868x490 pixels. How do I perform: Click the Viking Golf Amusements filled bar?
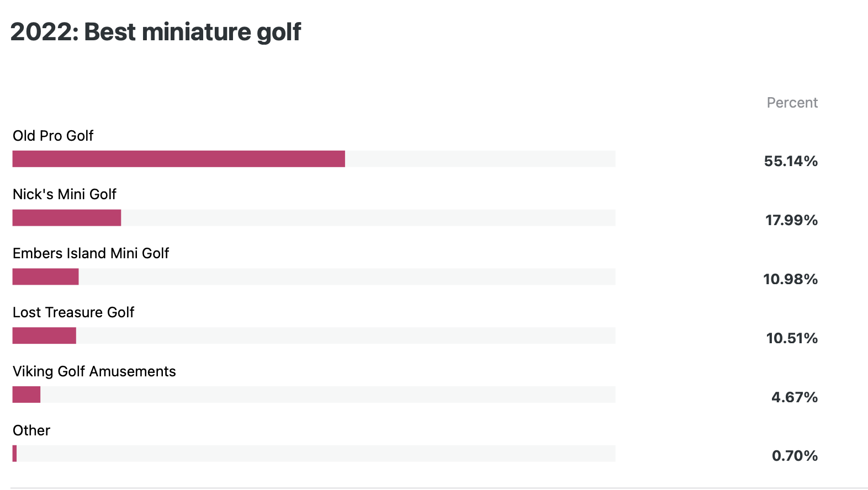coord(27,395)
